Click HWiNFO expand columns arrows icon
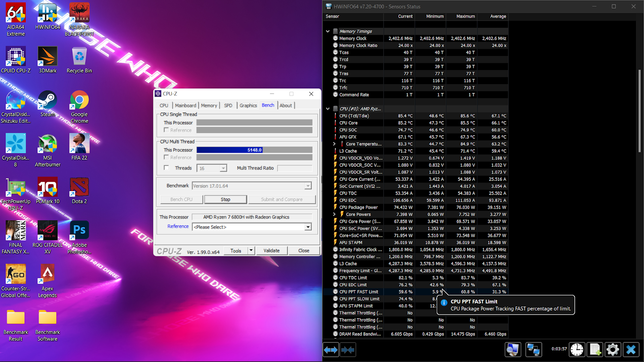Image resolution: width=644 pixels, height=362 pixels. pyautogui.click(x=331, y=350)
